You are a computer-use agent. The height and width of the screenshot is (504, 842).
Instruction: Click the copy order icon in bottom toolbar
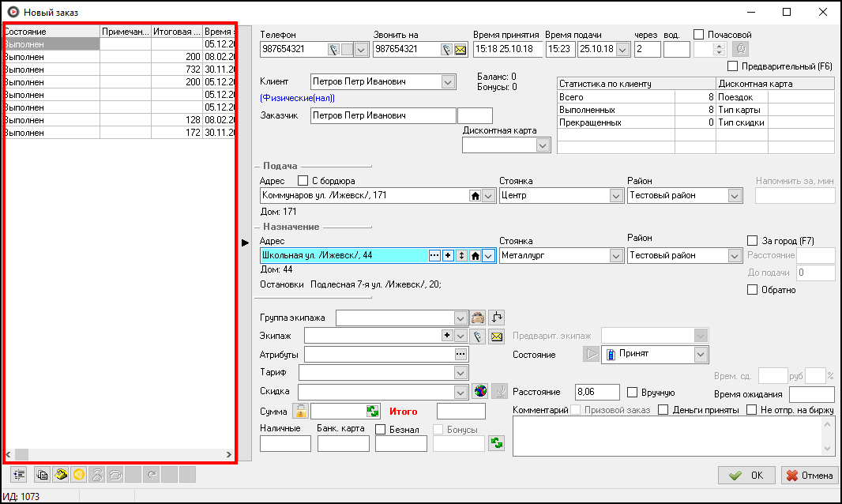tap(43, 475)
